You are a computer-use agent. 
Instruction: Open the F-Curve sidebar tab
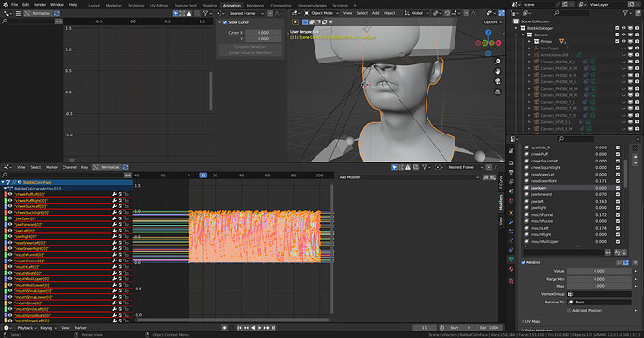click(x=501, y=182)
